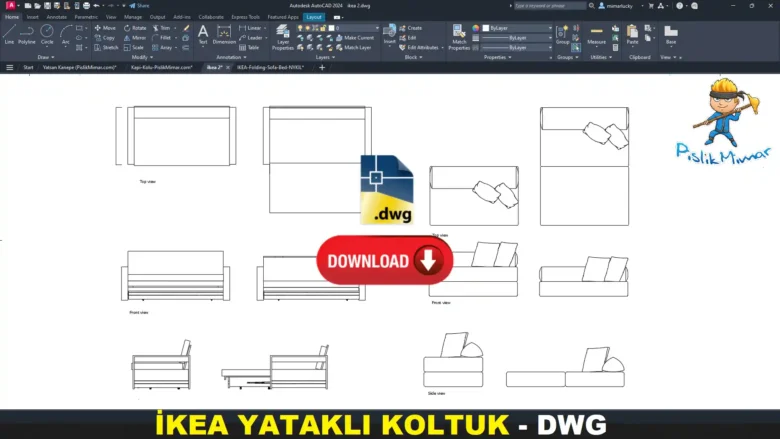Image resolution: width=780 pixels, height=439 pixels.
Task: Click the Leader tool
Action: tap(251, 38)
